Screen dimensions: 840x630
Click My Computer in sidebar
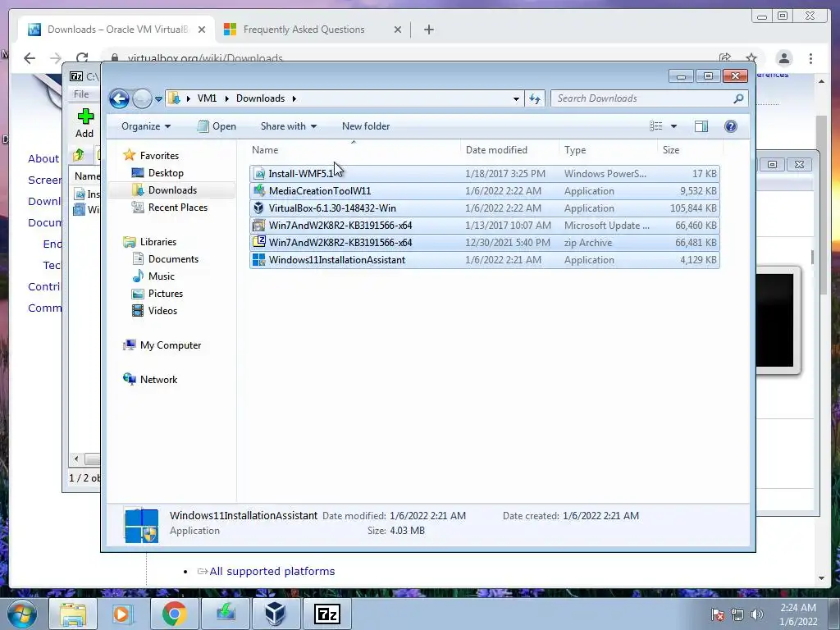point(171,345)
